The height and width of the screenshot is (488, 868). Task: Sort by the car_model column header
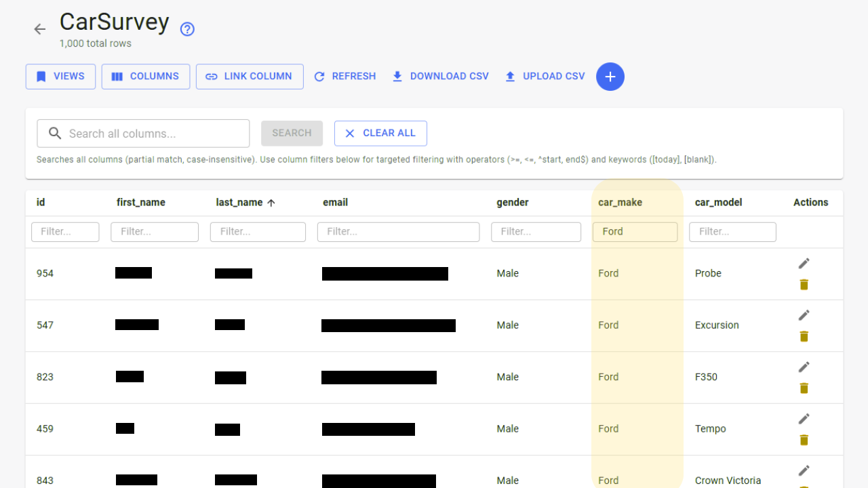click(719, 203)
